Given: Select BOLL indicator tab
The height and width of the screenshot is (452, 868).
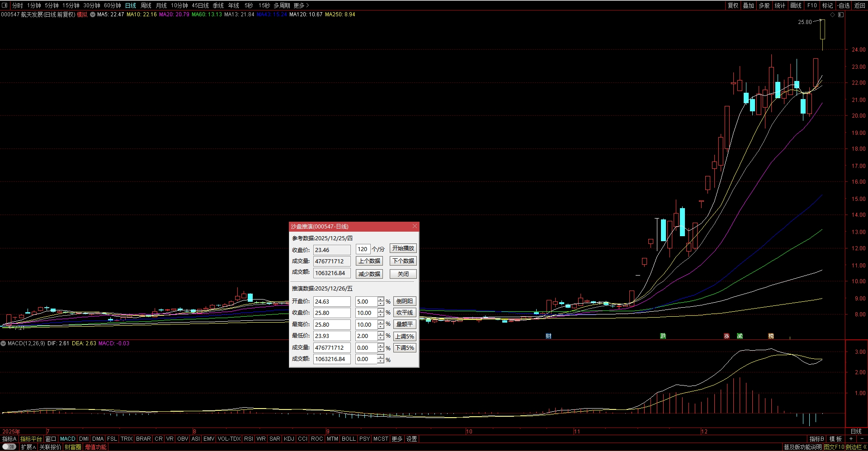Looking at the screenshot, I should [x=349, y=439].
